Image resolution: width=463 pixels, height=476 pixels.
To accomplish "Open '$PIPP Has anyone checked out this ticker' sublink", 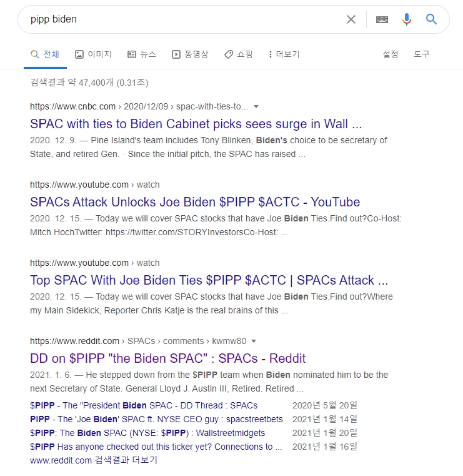I will click(156, 447).
